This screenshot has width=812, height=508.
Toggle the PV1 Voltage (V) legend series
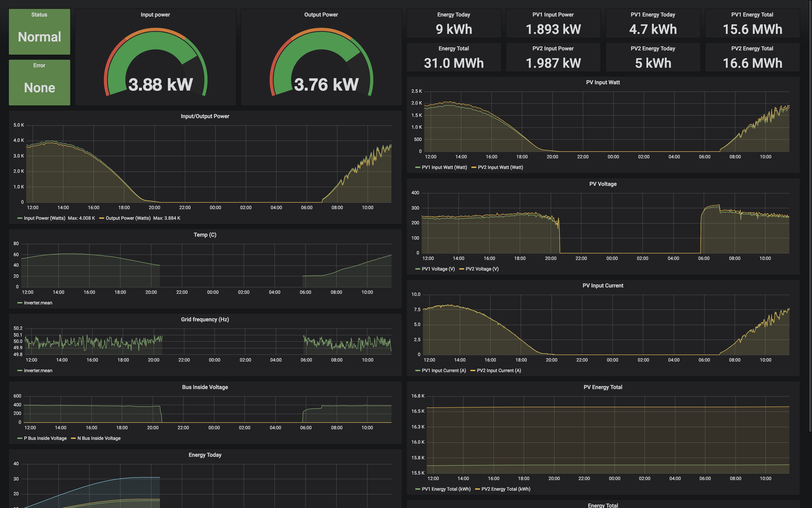point(438,269)
